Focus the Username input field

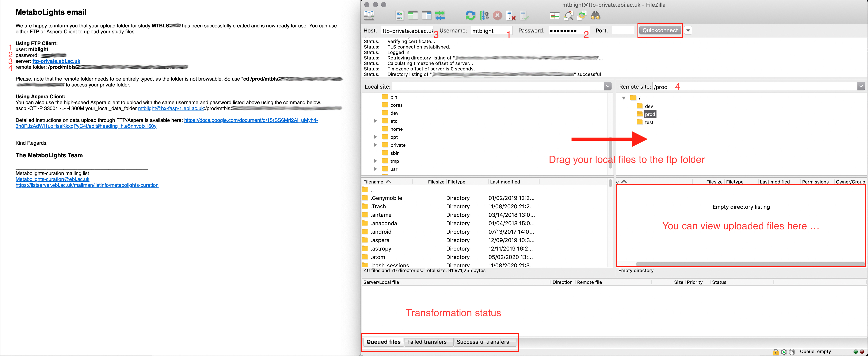(491, 31)
